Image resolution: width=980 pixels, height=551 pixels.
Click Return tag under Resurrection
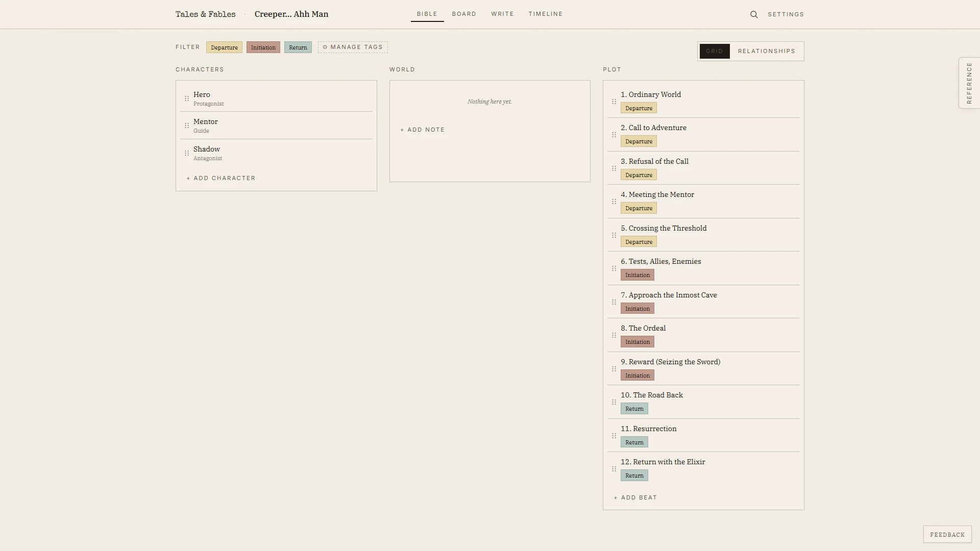pyautogui.click(x=634, y=442)
